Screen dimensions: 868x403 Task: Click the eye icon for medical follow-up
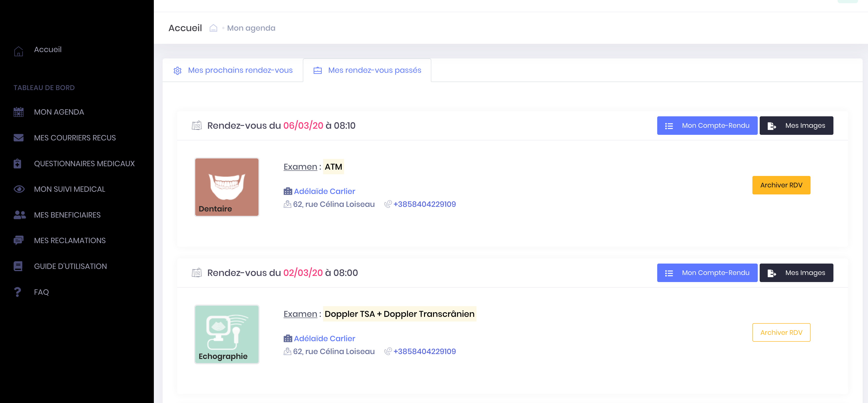pyautogui.click(x=19, y=189)
